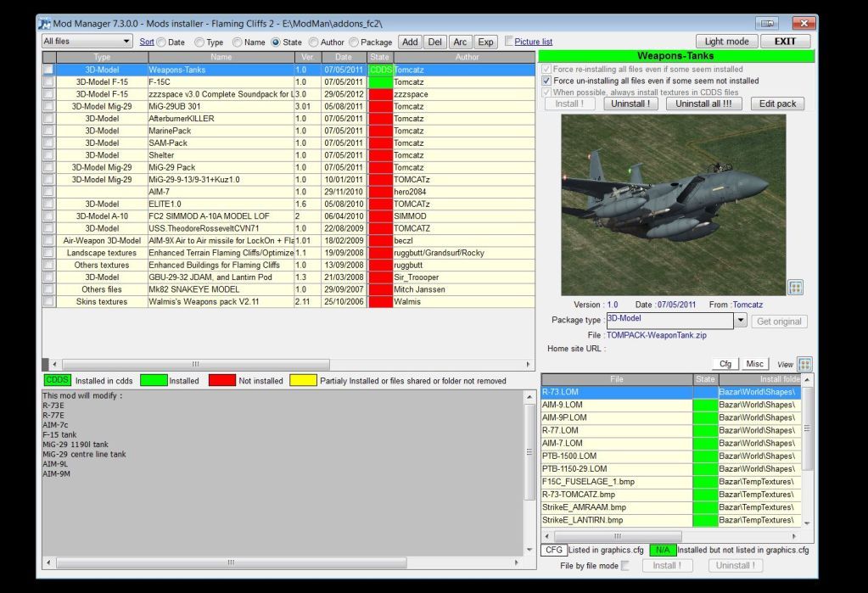This screenshot has height=593, width=868.
Task: Click the Edit pack button
Action: 777,103
